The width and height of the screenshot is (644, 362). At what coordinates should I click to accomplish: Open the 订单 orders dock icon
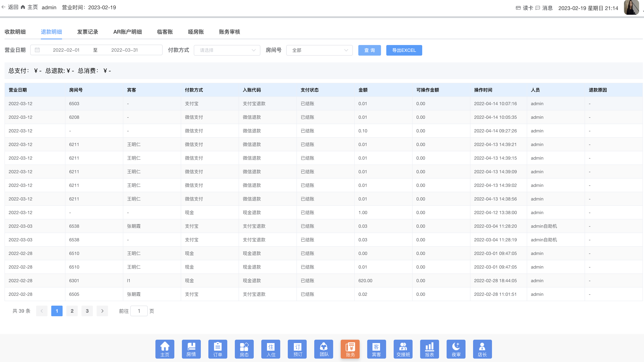[x=218, y=349]
